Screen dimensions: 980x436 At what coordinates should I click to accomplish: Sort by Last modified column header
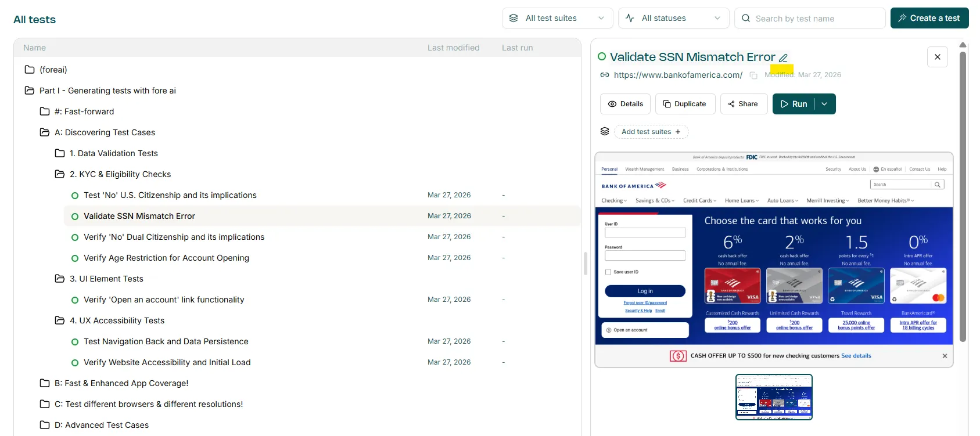click(x=454, y=48)
